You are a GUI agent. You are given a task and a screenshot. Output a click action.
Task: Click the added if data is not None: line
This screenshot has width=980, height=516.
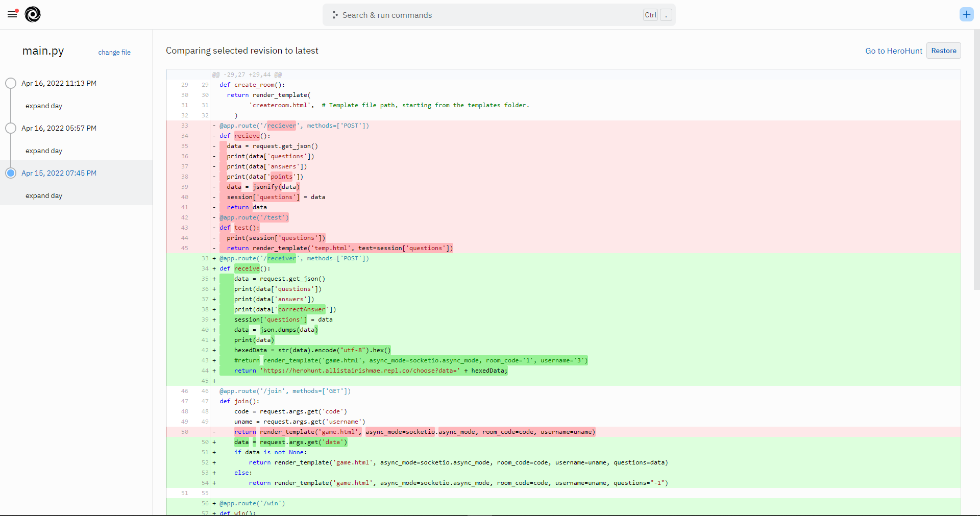(563, 452)
